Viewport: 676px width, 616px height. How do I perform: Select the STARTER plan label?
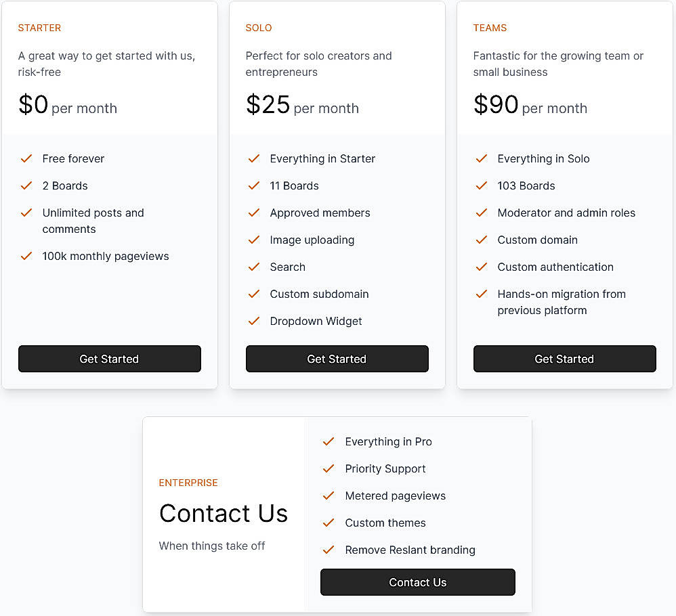(x=39, y=28)
